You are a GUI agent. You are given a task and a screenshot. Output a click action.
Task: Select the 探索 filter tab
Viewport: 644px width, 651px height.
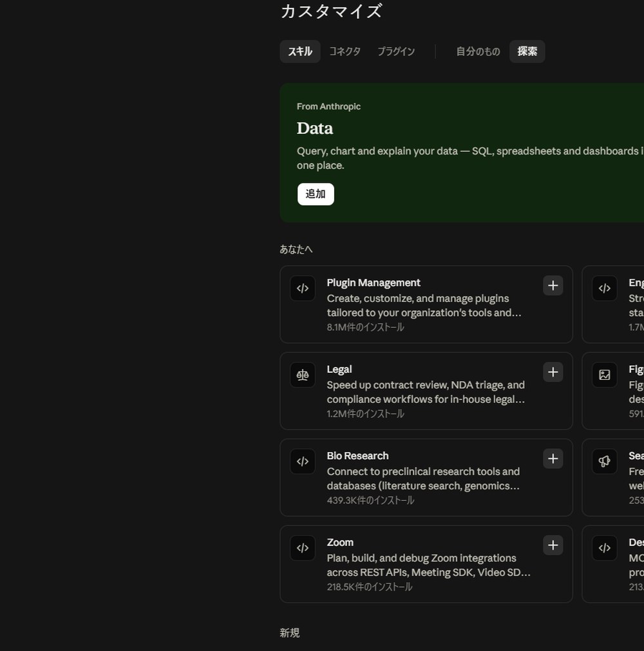coord(527,52)
